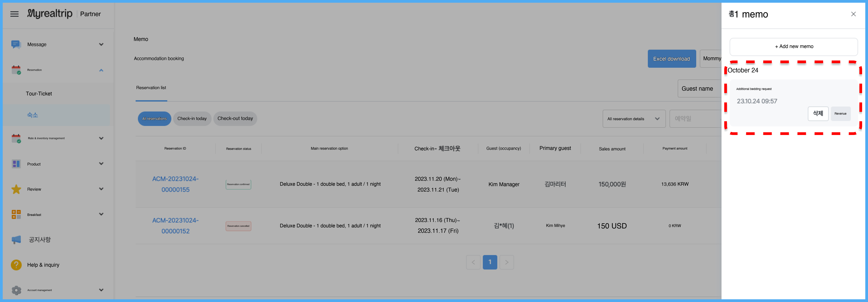Open the hamburger navigation menu
The width and height of the screenshot is (868, 302).
[x=14, y=14]
